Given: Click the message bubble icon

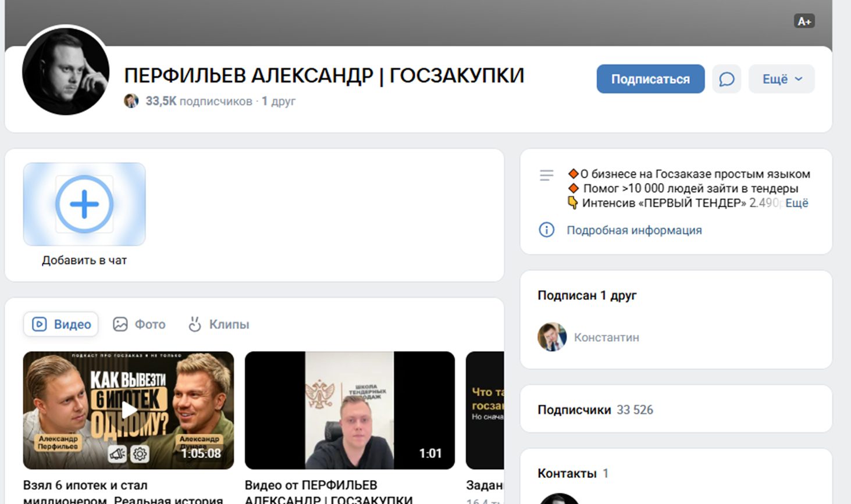Looking at the screenshot, I should 727,79.
